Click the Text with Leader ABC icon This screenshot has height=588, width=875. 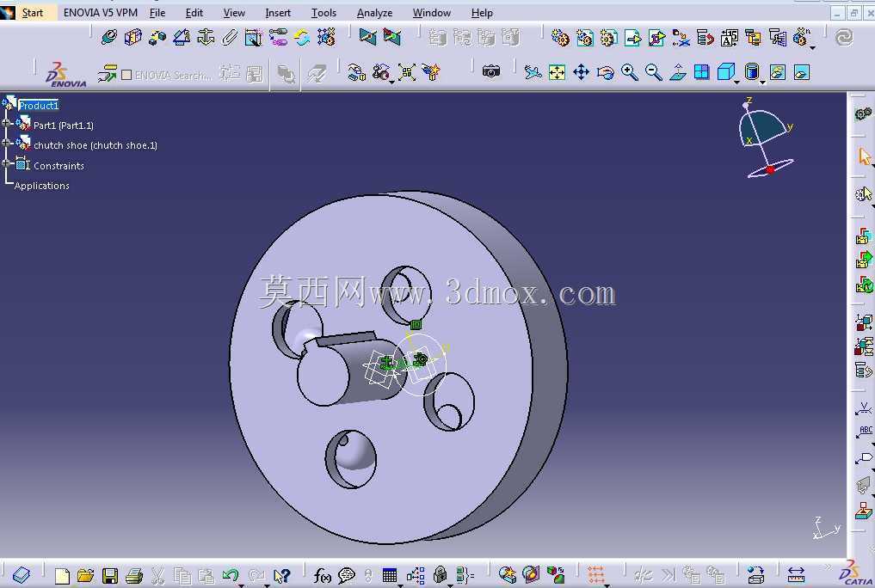pyautogui.click(x=863, y=433)
